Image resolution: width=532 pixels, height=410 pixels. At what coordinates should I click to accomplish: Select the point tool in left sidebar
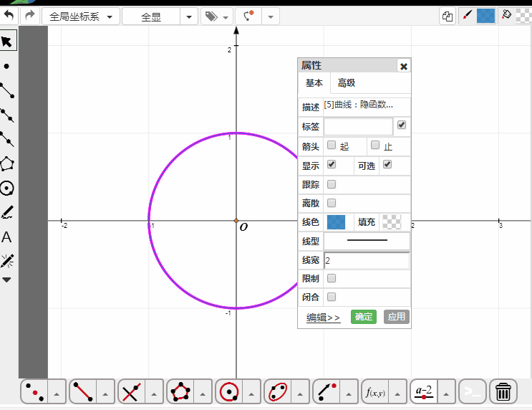pyautogui.click(x=6, y=66)
